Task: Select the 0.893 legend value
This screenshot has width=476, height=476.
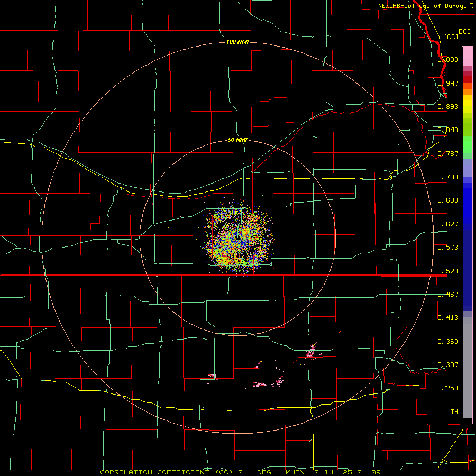Action: pyautogui.click(x=448, y=106)
